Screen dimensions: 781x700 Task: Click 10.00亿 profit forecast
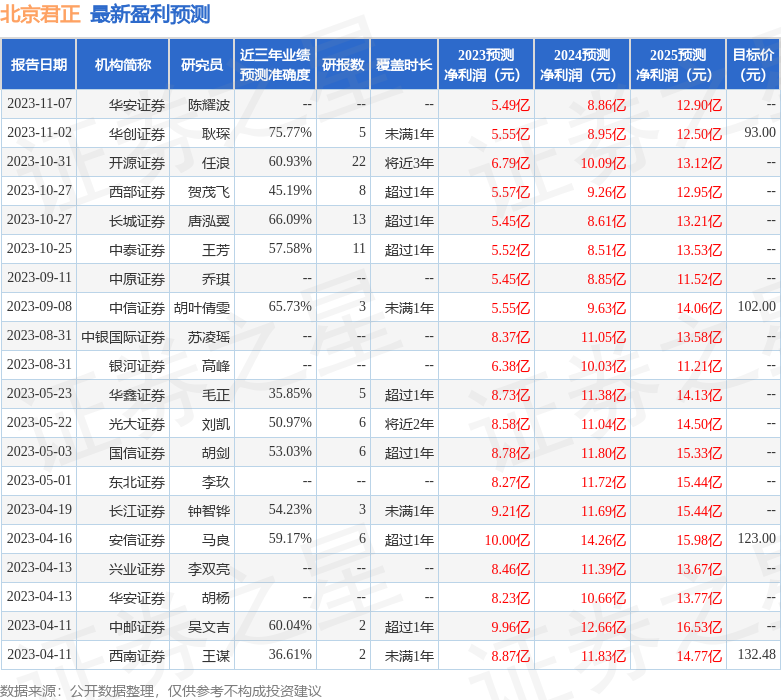click(x=507, y=539)
